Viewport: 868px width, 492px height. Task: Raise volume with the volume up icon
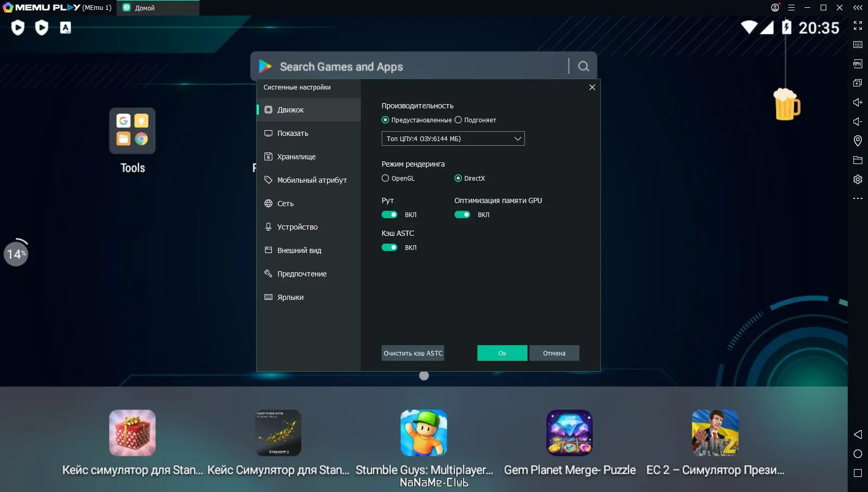pos(858,103)
